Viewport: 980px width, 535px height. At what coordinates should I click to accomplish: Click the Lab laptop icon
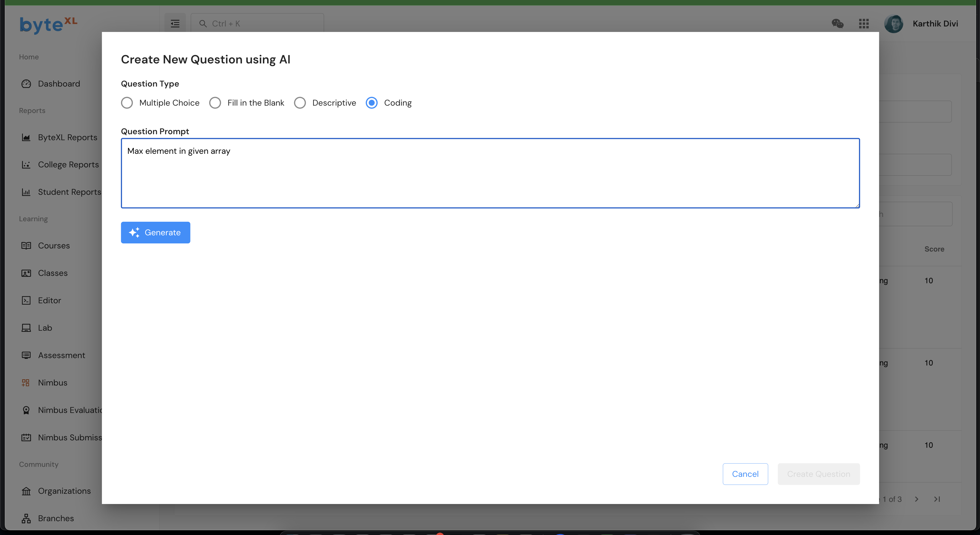click(x=26, y=328)
